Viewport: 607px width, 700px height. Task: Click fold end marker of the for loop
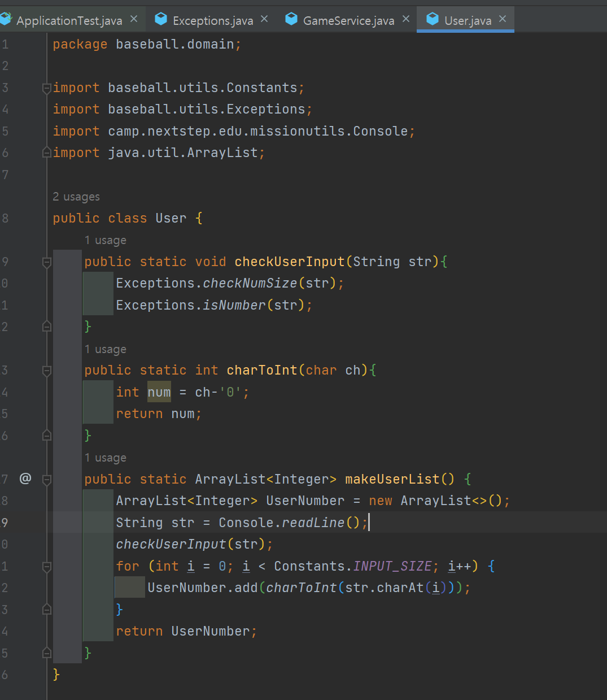tap(47, 610)
